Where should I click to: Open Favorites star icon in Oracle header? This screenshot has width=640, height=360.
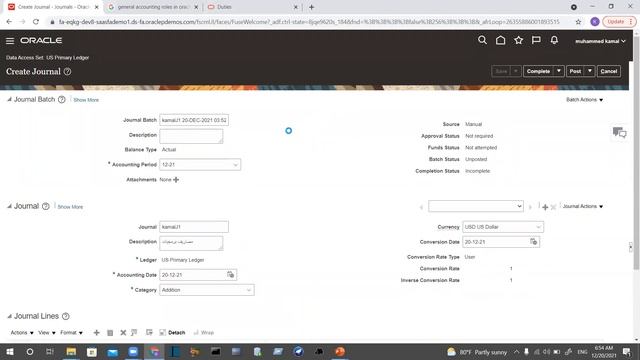(x=518, y=40)
